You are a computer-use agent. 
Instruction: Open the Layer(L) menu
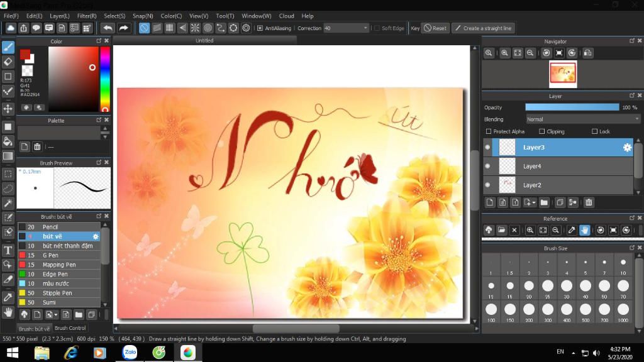pos(60,16)
